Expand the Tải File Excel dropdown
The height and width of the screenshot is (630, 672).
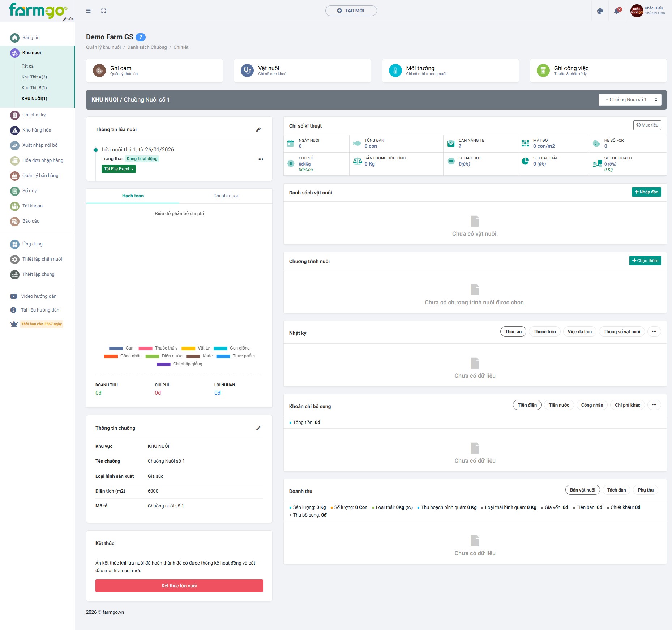pyautogui.click(x=119, y=169)
